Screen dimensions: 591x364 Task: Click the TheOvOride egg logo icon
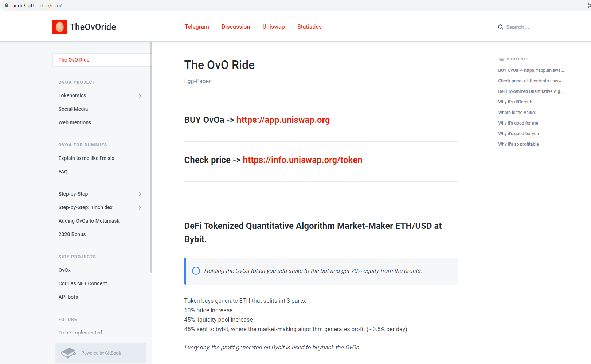(60, 27)
